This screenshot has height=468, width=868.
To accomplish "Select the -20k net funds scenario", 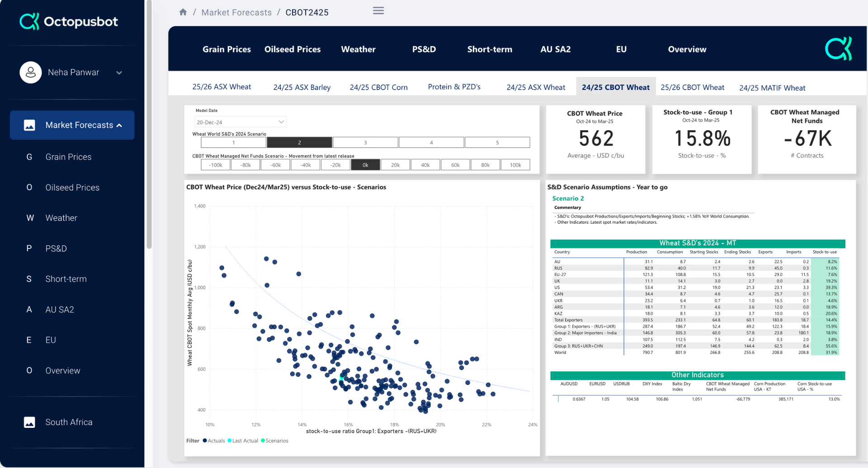I will click(x=335, y=165).
